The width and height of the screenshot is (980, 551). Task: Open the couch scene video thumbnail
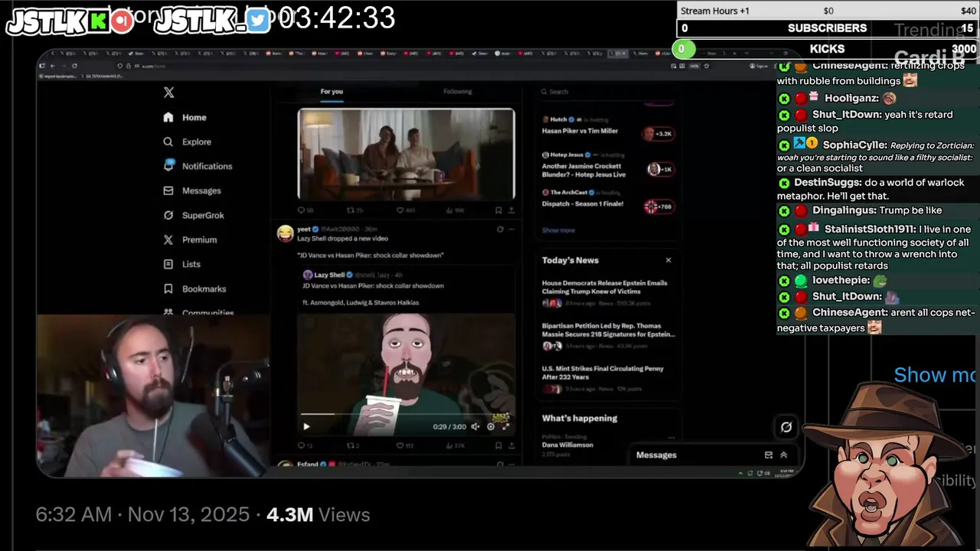pyautogui.click(x=406, y=154)
